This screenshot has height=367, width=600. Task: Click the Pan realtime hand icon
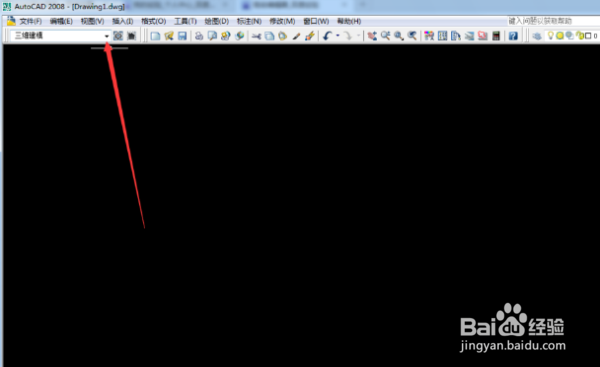[372, 36]
